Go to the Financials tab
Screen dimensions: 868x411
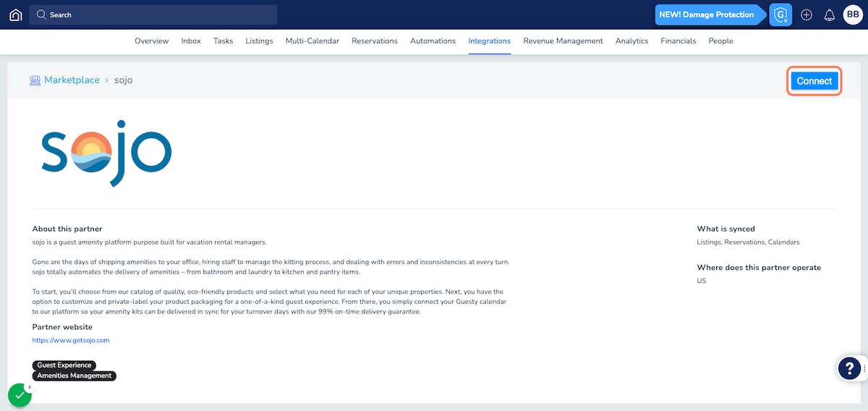pyautogui.click(x=678, y=41)
